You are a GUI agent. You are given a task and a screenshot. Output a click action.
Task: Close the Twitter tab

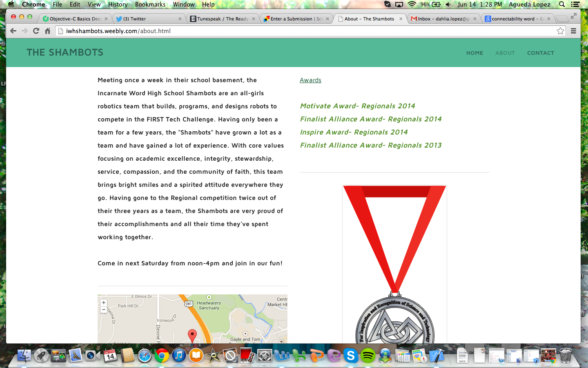pyautogui.click(x=180, y=19)
